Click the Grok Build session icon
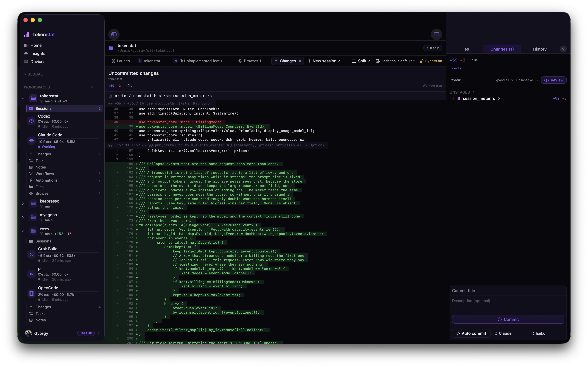This screenshot has width=588, height=367. click(31, 254)
